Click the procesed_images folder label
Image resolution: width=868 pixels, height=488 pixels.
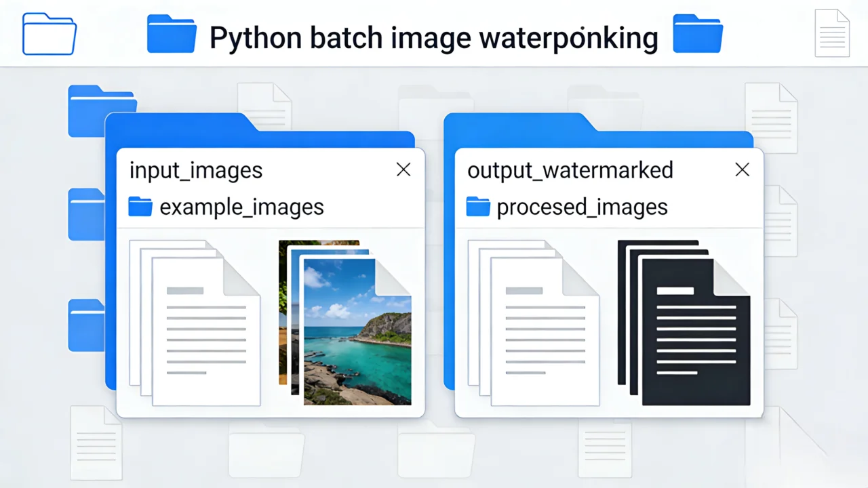pos(583,207)
